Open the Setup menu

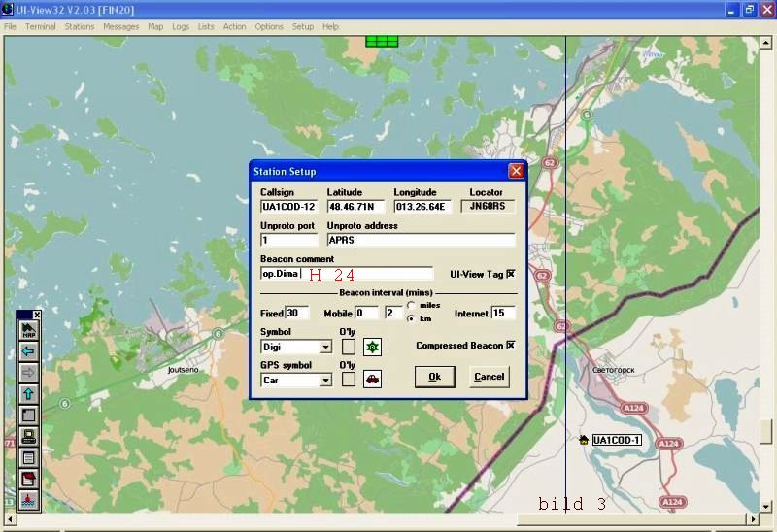point(303,27)
